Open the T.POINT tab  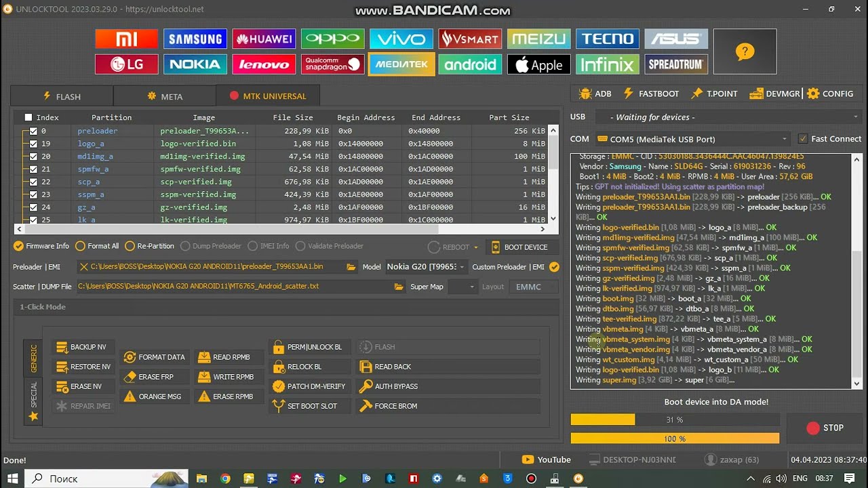tap(714, 94)
